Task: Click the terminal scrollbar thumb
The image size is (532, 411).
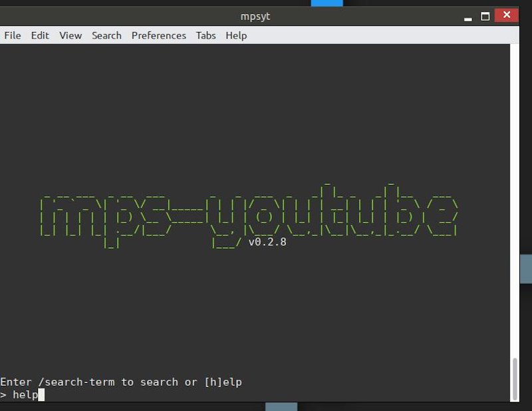Action: [x=515, y=379]
